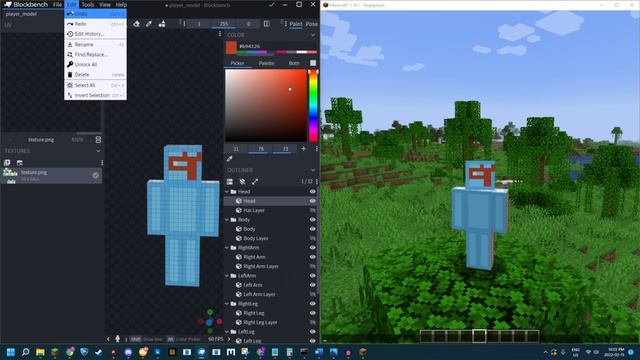Toggle visibility of Right Leg Layer

tap(313, 322)
